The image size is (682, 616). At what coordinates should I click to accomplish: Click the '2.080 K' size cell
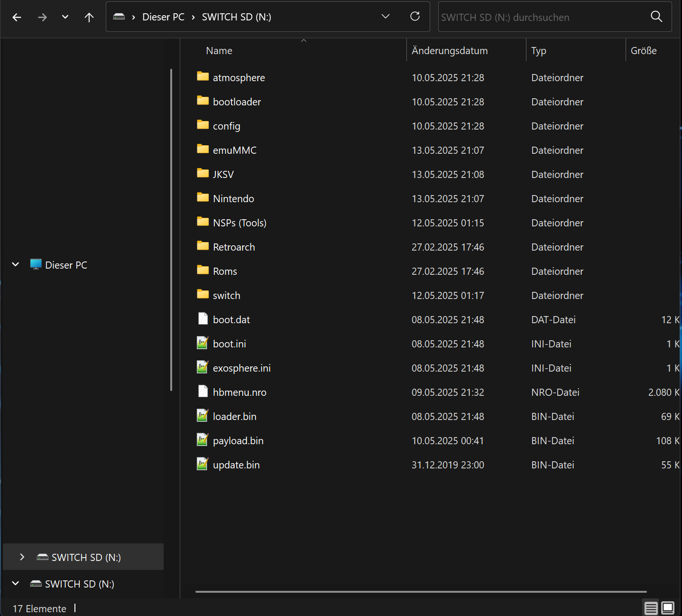click(664, 392)
